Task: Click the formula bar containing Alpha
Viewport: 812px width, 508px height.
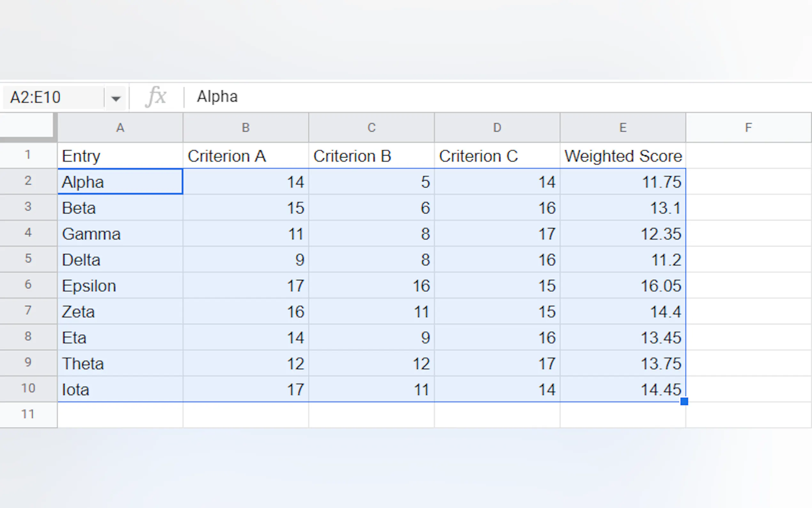Action: pyautogui.click(x=470, y=97)
